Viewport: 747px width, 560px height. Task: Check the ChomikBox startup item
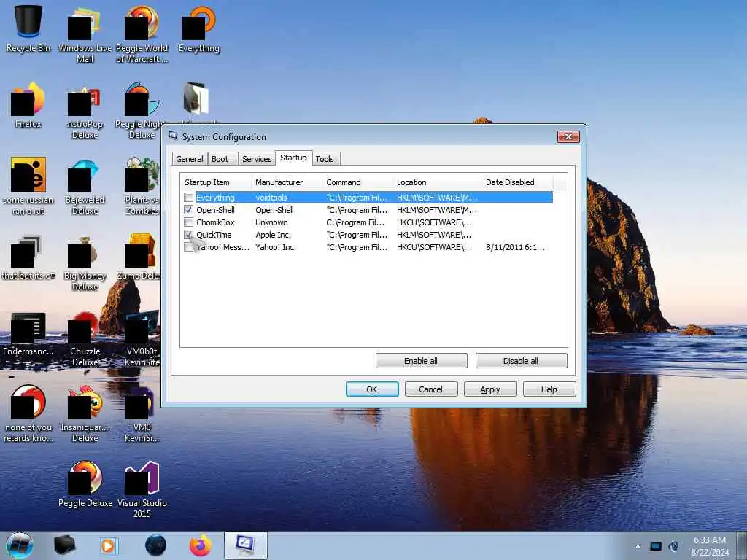point(189,222)
